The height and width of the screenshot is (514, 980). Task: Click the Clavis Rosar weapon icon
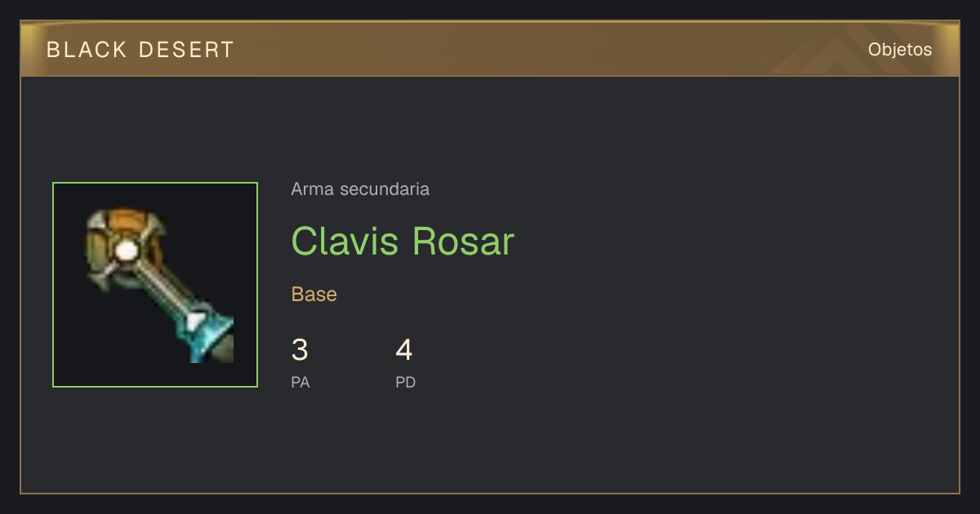pos(161,285)
